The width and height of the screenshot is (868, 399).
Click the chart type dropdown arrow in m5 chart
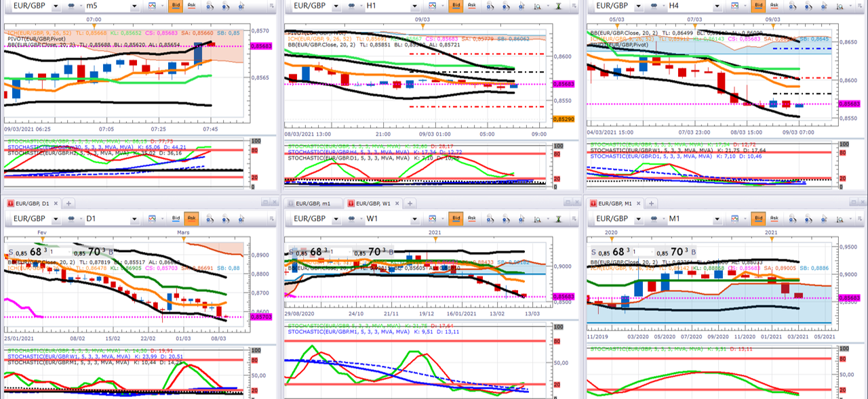[x=163, y=5]
